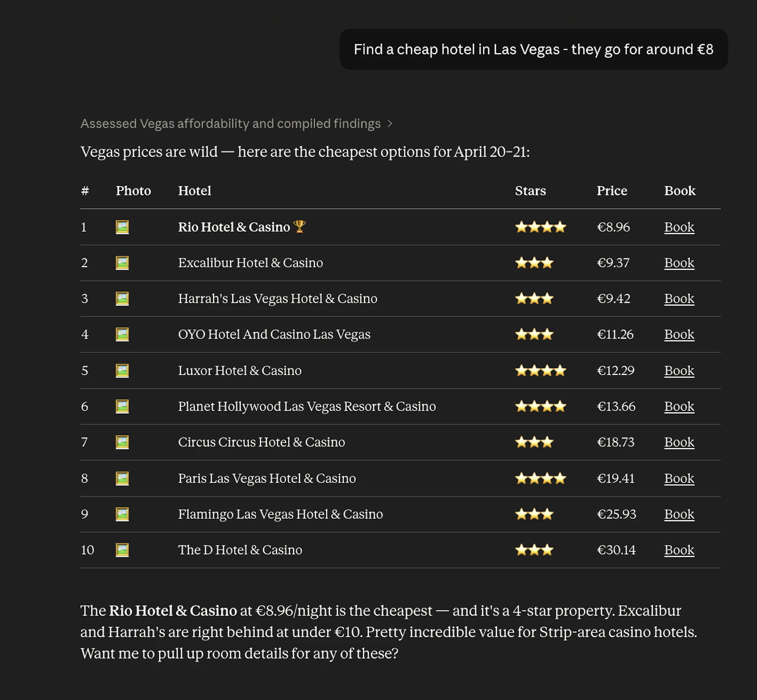
Task: Expand the Assessed Vegas affordability reasoning chevron
Action: pyautogui.click(x=390, y=124)
